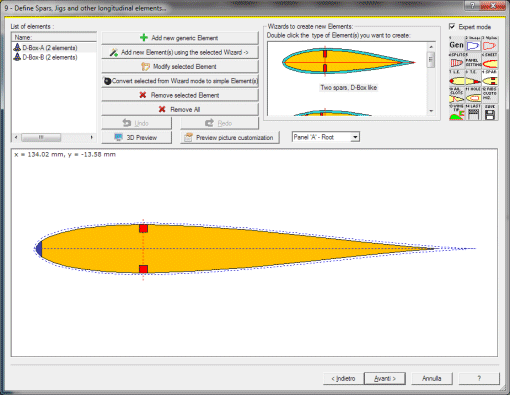The height and width of the screenshot is (395, 510).
Task: Open the Wing Tip step icon
Action: click(x=456, y=112)
